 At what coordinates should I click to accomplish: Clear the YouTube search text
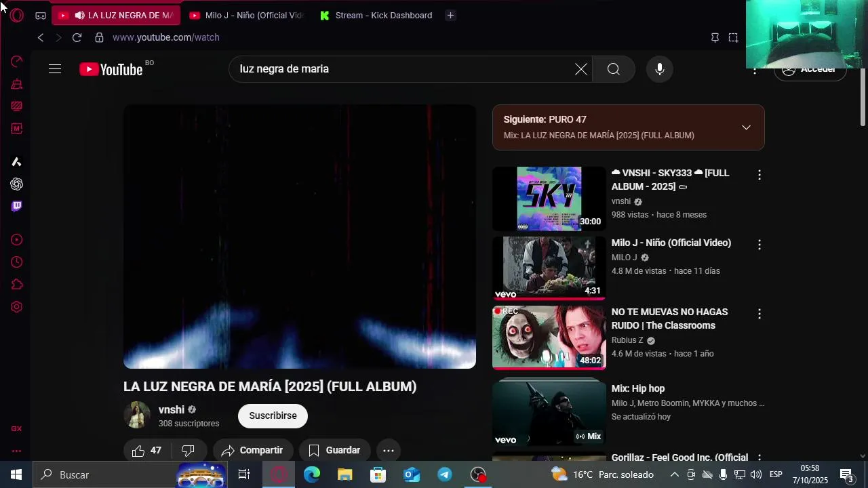point(581,69)
